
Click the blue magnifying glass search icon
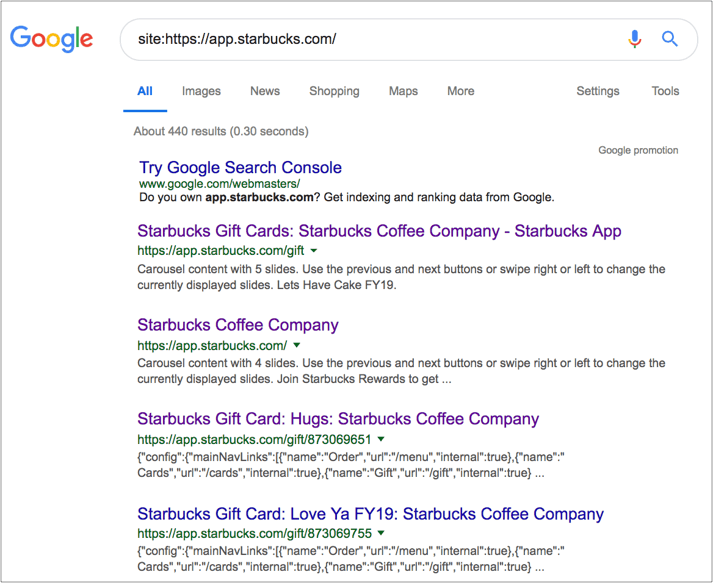click(670, 39)
